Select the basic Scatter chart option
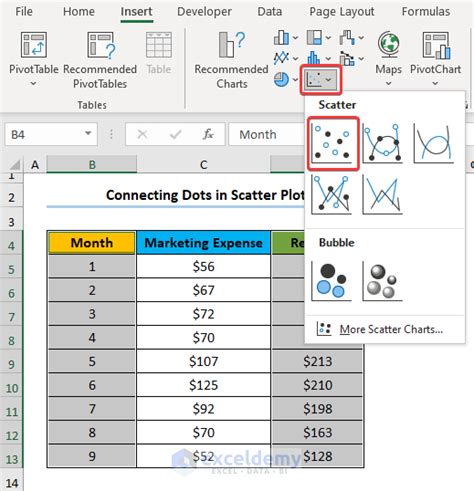 tap(333, 143)
